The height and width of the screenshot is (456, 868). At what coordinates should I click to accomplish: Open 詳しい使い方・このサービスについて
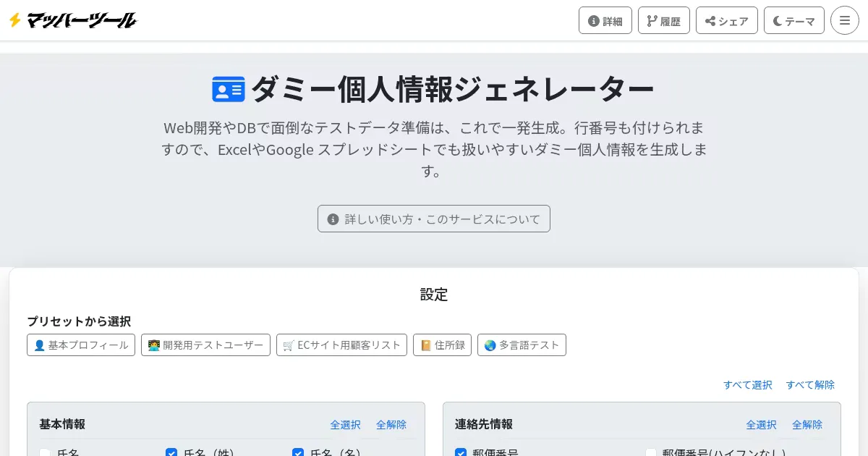434,219
